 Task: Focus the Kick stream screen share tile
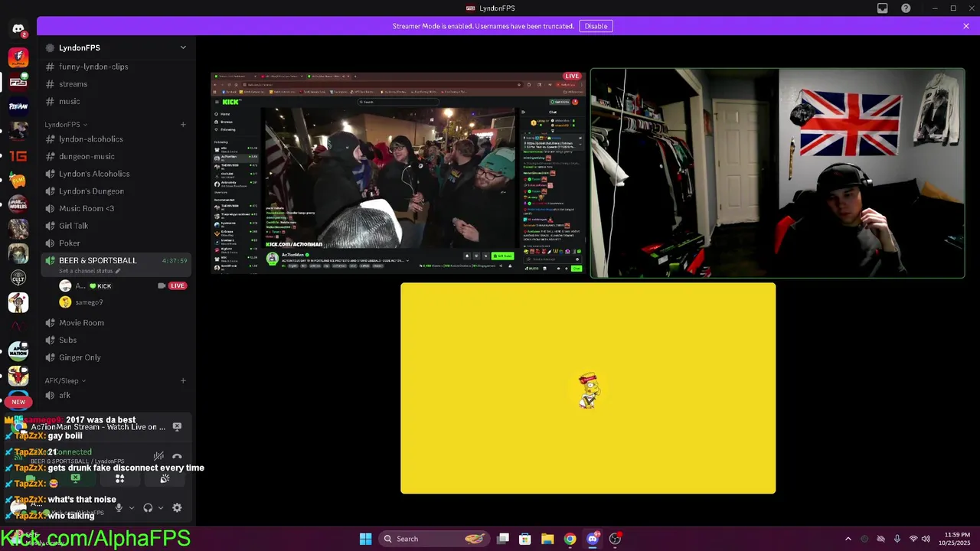click(x=399, y=173)
